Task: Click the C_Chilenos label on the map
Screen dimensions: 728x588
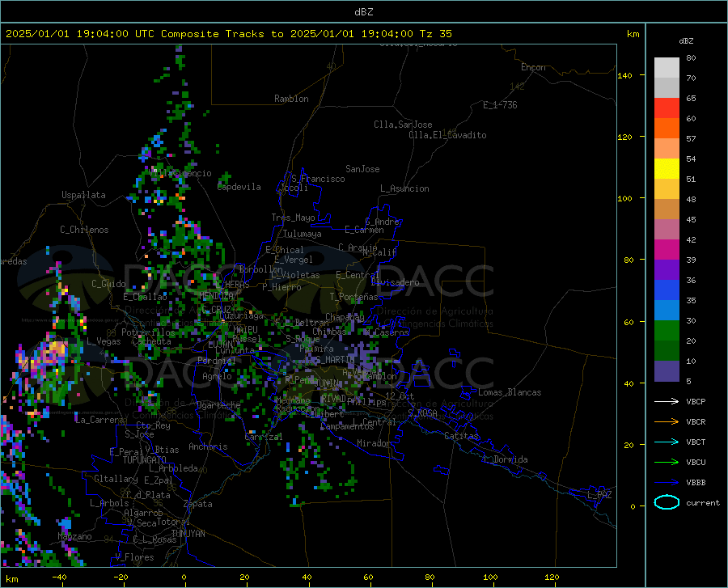Action: tap(84, 230)
